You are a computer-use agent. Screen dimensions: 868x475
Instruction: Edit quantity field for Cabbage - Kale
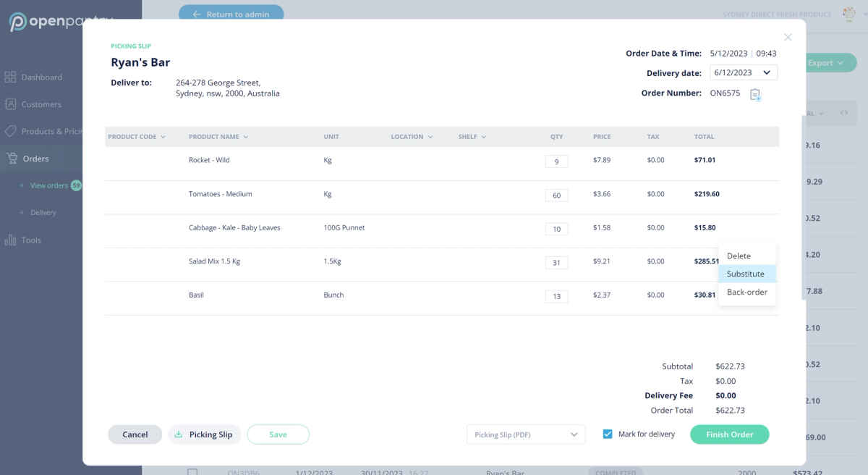(x=556, y=229)
